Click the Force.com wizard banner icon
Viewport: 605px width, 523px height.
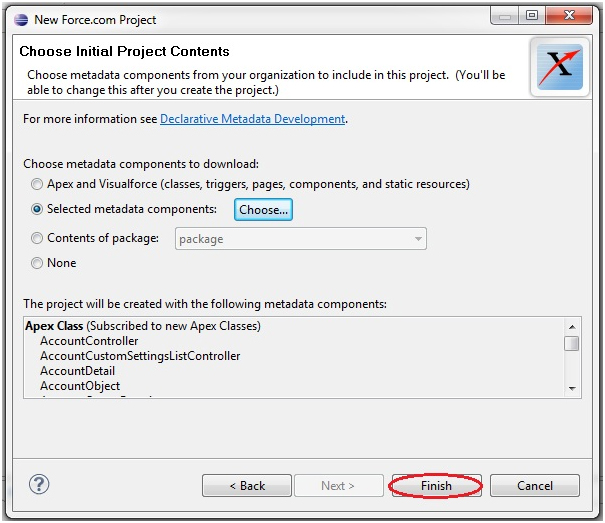559,67
